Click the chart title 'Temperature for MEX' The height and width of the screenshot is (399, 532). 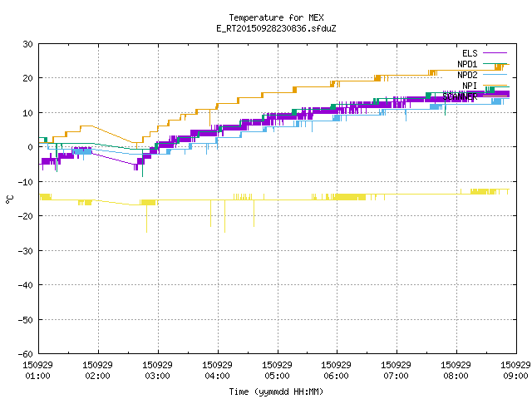coord(276,17)
